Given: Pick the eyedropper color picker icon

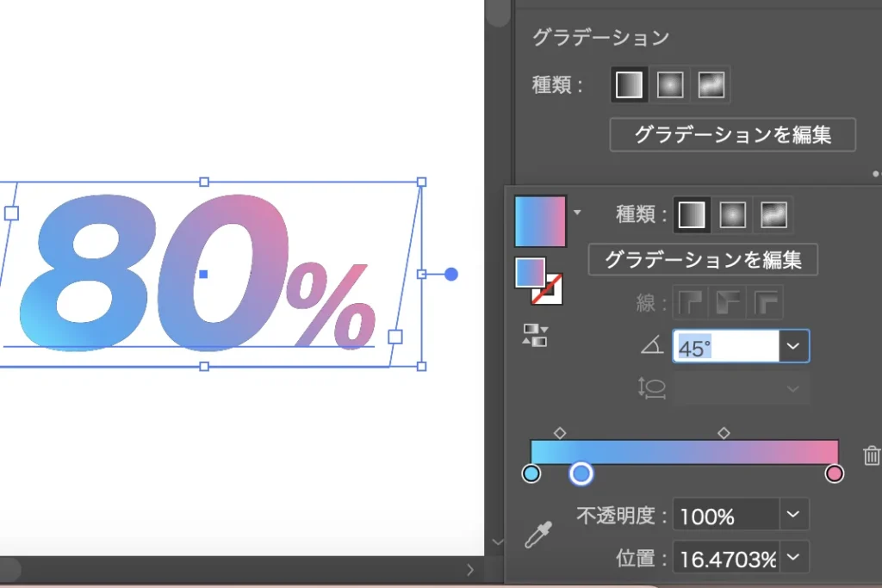Looking at the screenshot, I should click(x=538, y=535).
